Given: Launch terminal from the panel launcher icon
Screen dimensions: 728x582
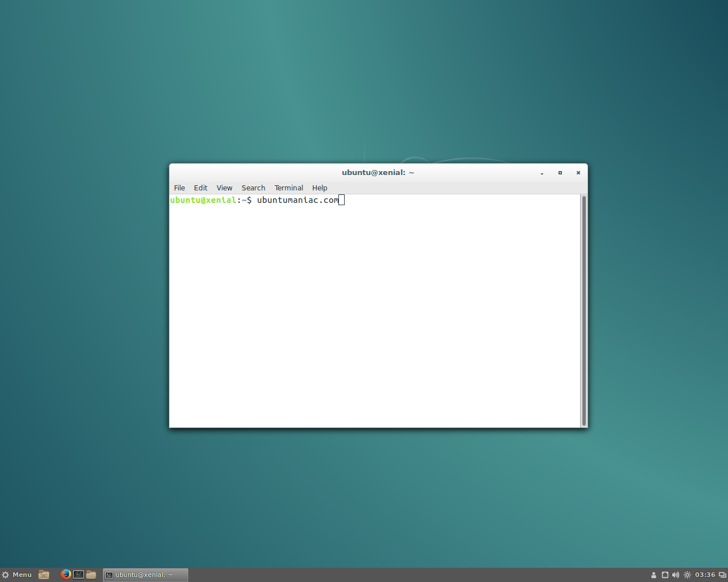Looking at the screenshot, I should point(78,575).
